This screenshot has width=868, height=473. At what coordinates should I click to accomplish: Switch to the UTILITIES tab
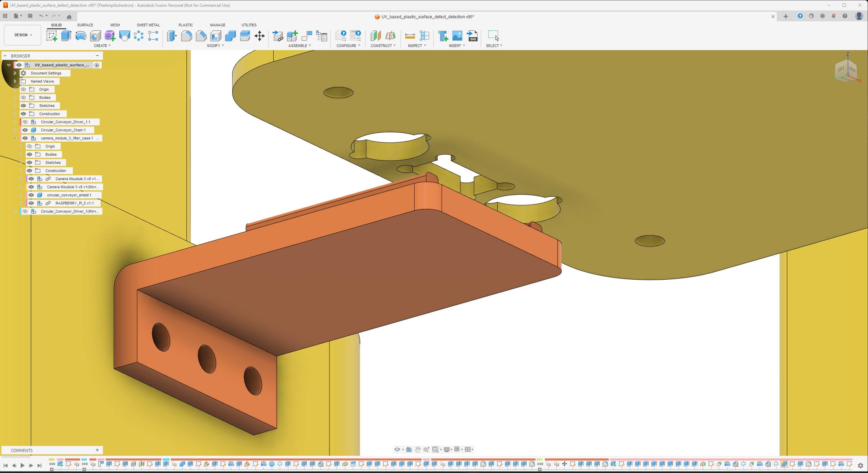pyautogui.click(x=249, y=25)
